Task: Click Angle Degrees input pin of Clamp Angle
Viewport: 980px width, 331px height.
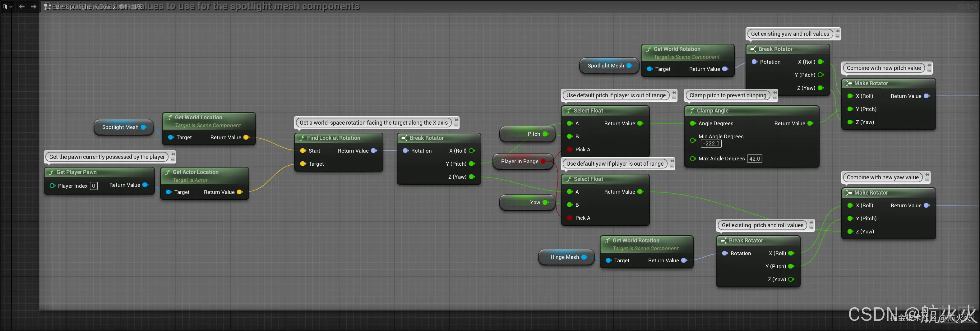Action: 693,124
